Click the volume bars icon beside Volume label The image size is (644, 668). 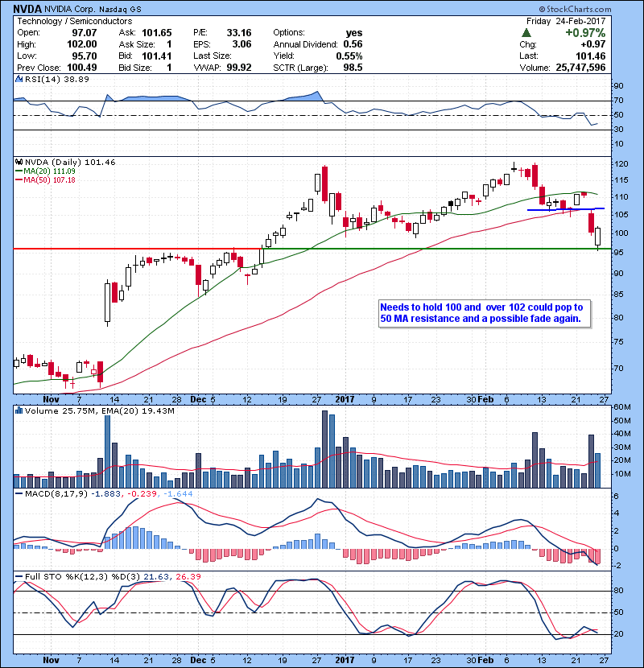(x=19, y=410)
